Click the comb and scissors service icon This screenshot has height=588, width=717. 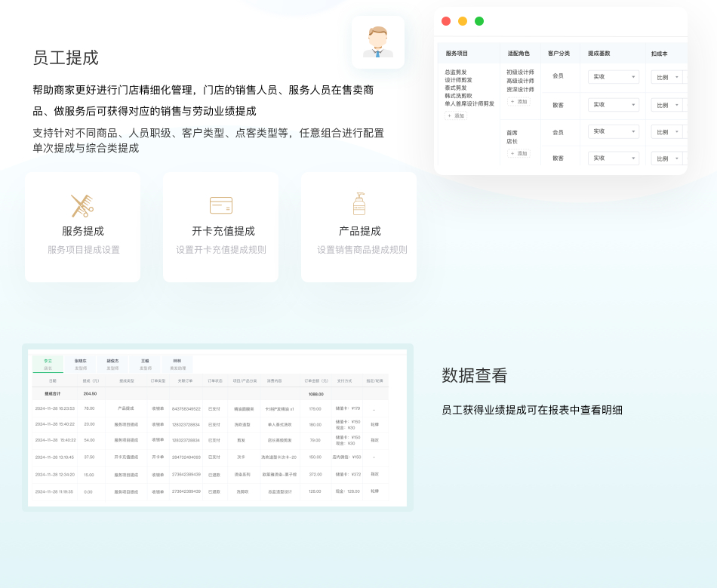(x=82, y=205)
